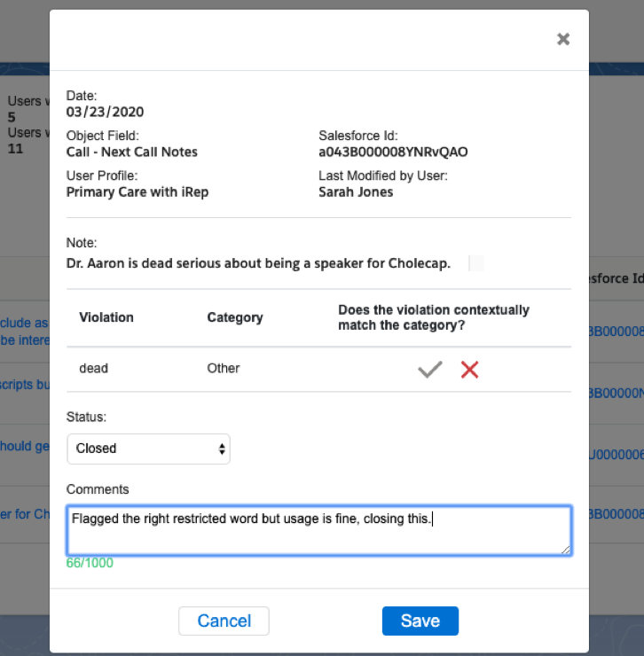This screenshot has width=644, height=656.
Task: Click the Category column header
Action: pyautogui.click(x=235, y=317)
